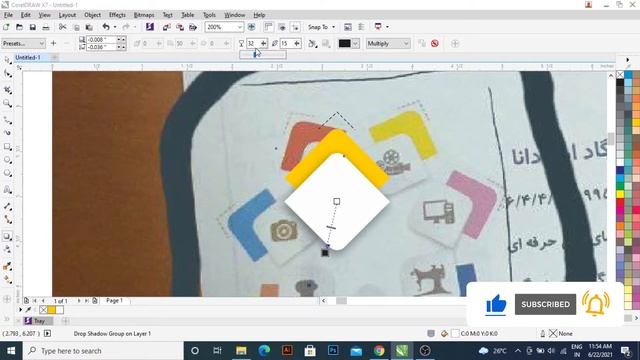Click the Export icon
Screen dimensions: 640x360
click(180, 27)
